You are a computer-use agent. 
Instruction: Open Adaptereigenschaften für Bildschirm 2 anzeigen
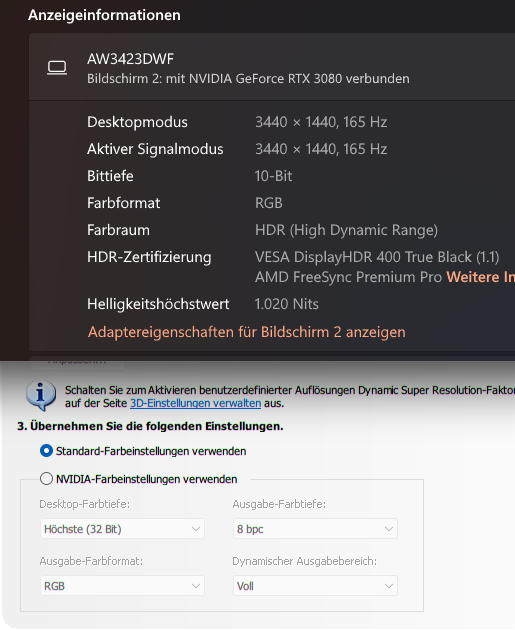point(247,332)
